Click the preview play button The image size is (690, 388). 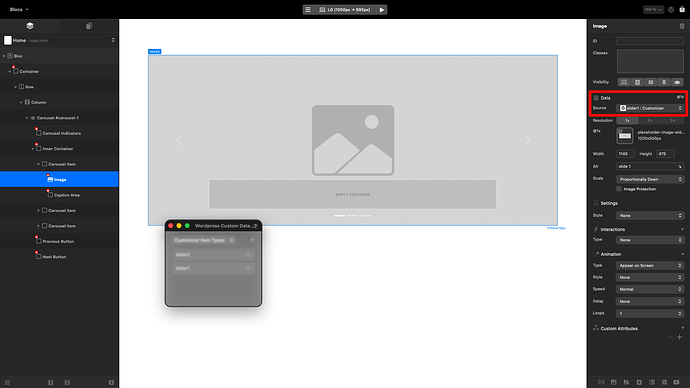click(x=382, y=9)
